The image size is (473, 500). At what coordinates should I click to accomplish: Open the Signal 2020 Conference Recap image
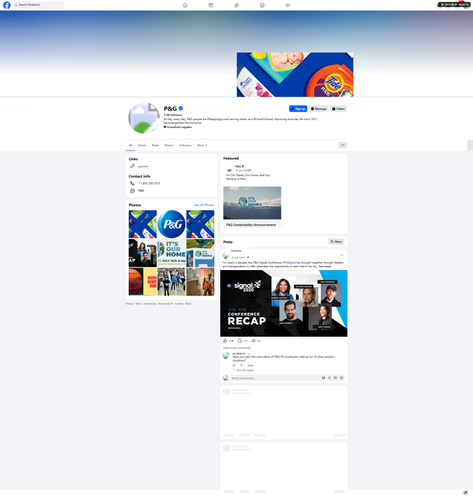tap(284, 303)
